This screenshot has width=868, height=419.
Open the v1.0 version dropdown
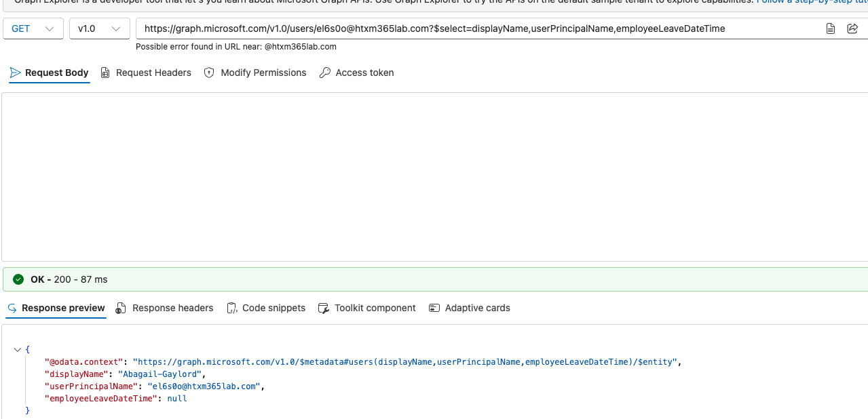click(99, 28)
